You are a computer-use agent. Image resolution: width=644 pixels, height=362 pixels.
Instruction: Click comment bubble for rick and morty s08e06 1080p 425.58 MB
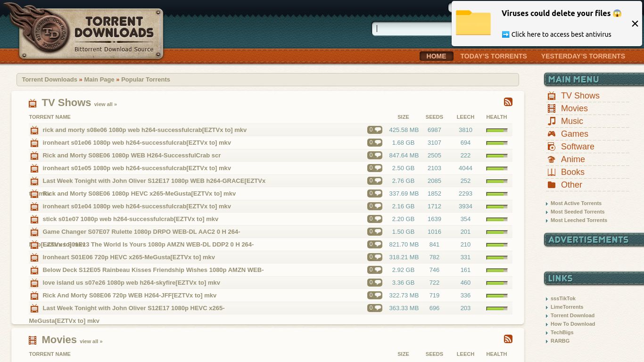coord(375,130)
